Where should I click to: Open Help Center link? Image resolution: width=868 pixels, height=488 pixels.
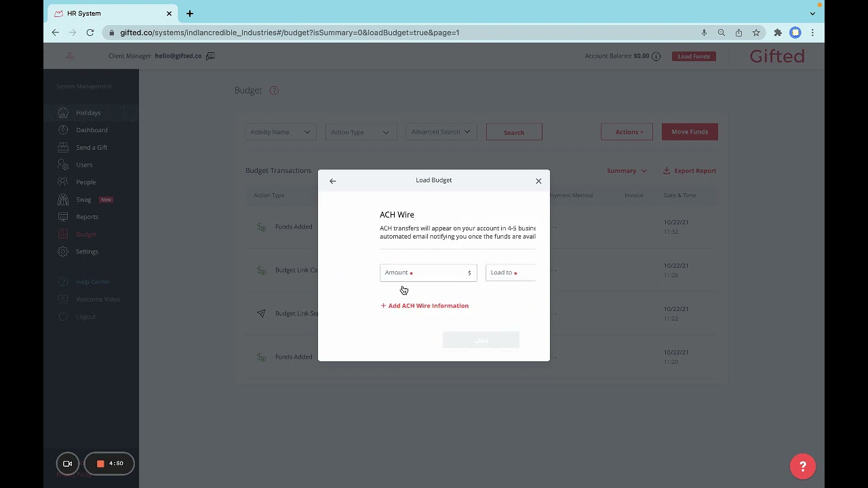point(93,282)
